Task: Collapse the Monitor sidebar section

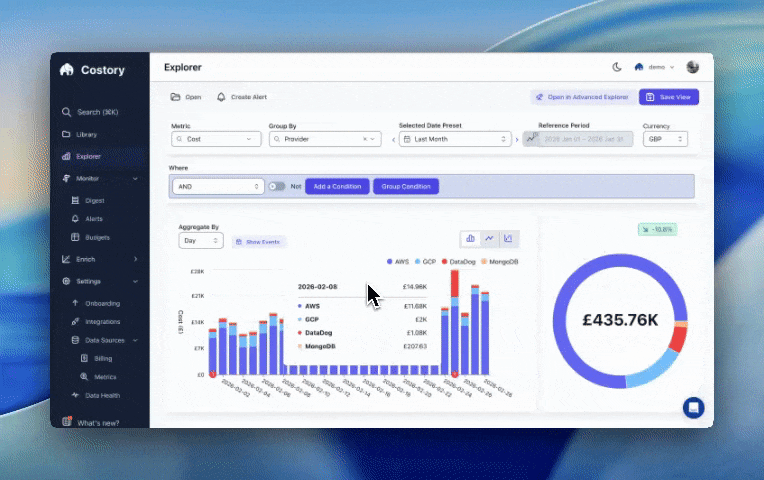Action: tap(135, 179)
